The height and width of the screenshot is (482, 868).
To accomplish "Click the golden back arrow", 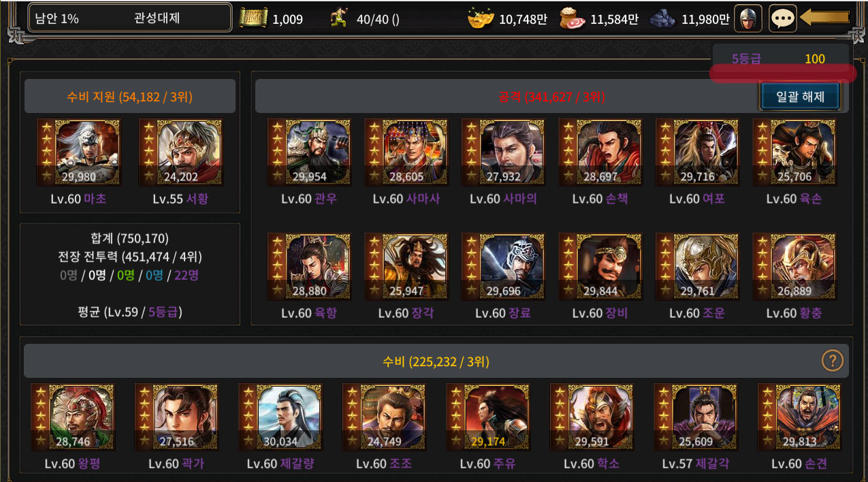I will tap(825, 17).
